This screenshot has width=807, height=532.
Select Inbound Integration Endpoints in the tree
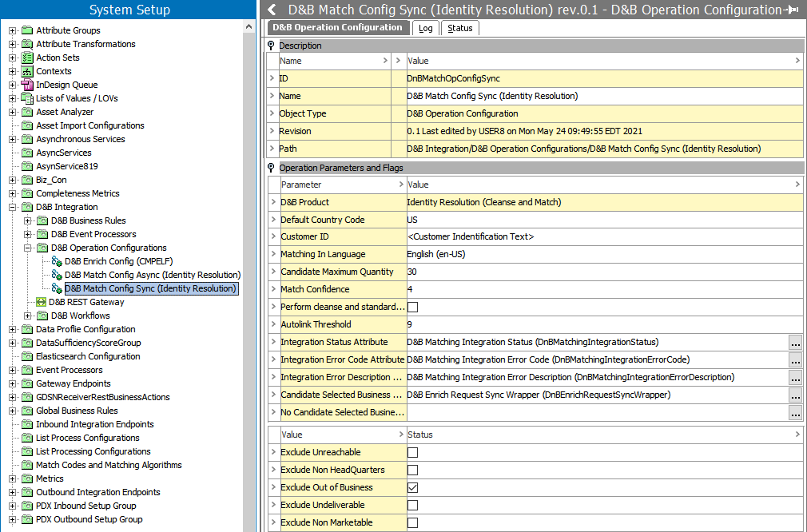pos(95,424)
